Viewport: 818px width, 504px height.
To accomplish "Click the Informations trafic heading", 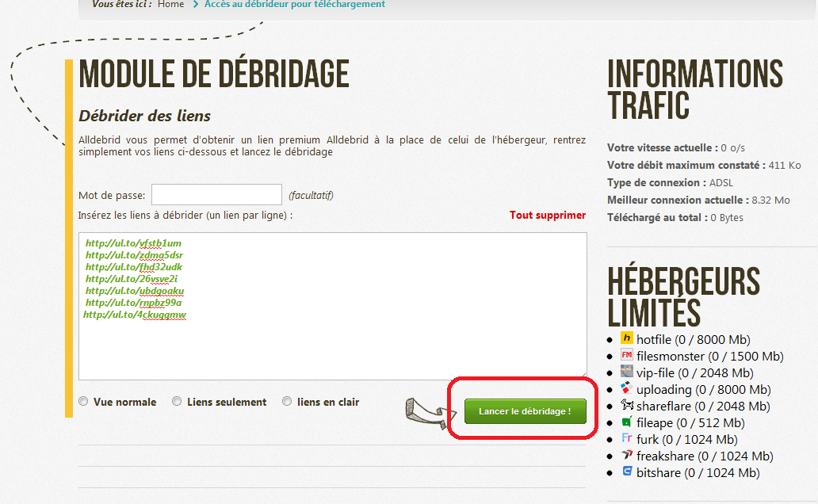I will pyautogui.click(x=695, y=90).
